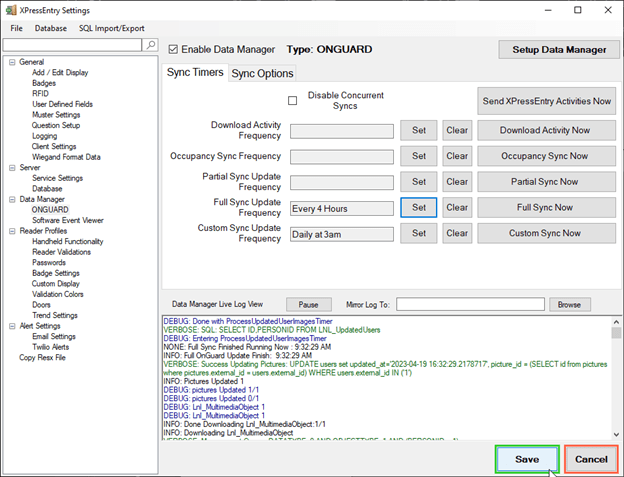The width and height of the screenshot is (624, 477).
Task: Switch to the Sync Options tab
Action: [263, 73]
